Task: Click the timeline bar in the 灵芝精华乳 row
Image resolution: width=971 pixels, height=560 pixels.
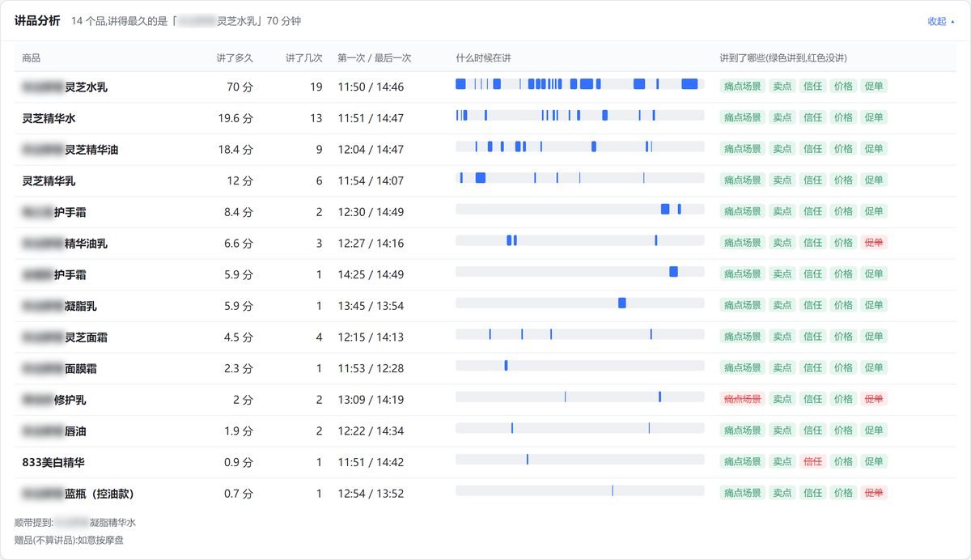Action: [x=579, y=178]
